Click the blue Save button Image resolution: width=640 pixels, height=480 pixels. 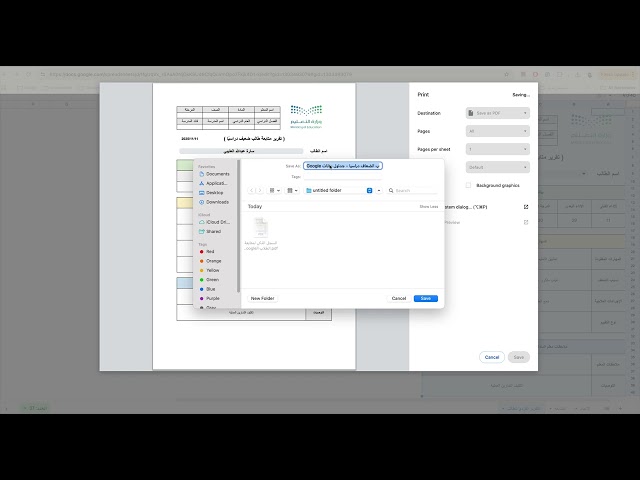426,298
